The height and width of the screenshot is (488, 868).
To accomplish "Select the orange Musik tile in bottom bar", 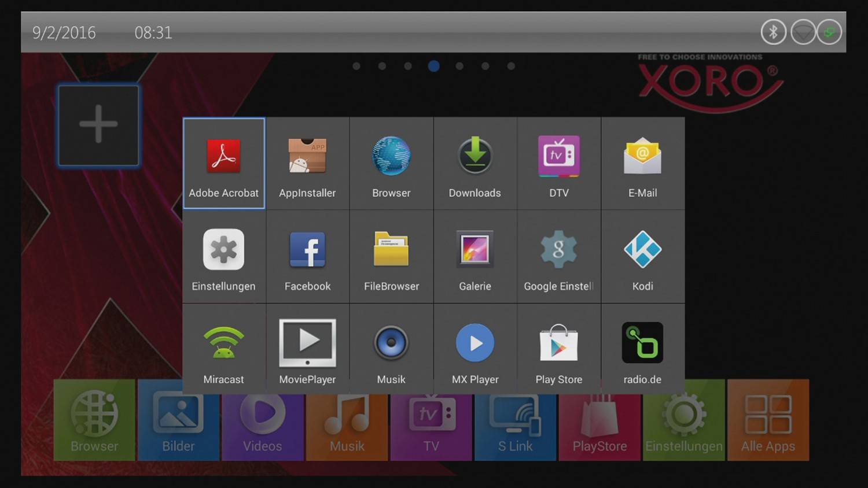I will coord(347,428).
